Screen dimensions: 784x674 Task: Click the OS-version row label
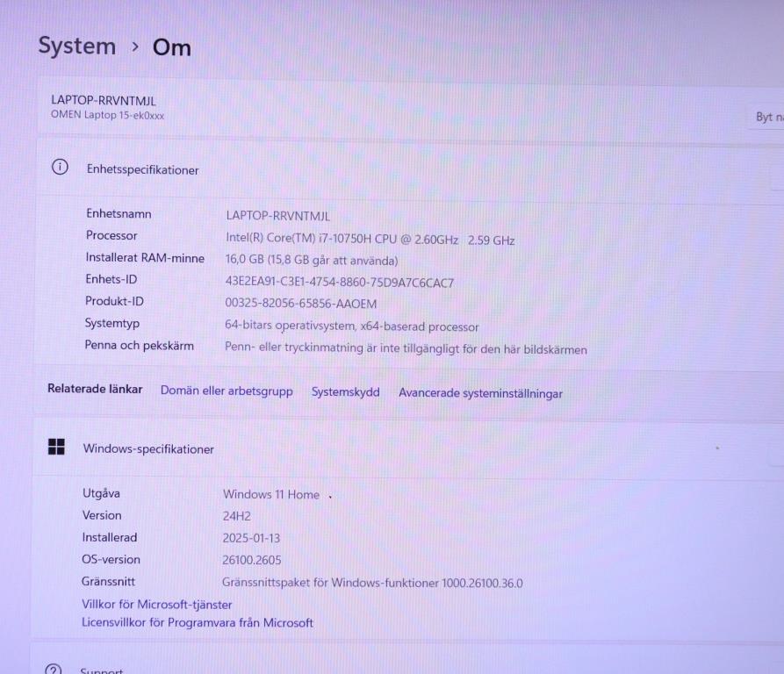click(111, 559)
